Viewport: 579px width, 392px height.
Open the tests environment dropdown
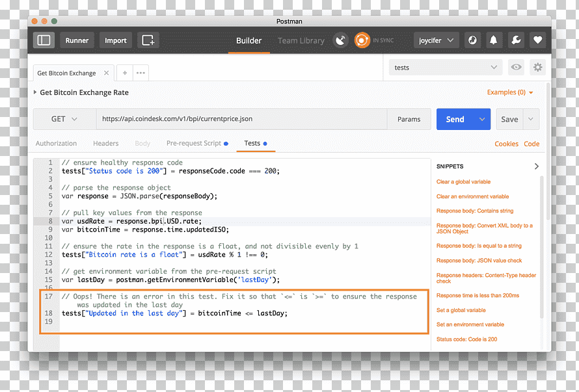[446, 67]
